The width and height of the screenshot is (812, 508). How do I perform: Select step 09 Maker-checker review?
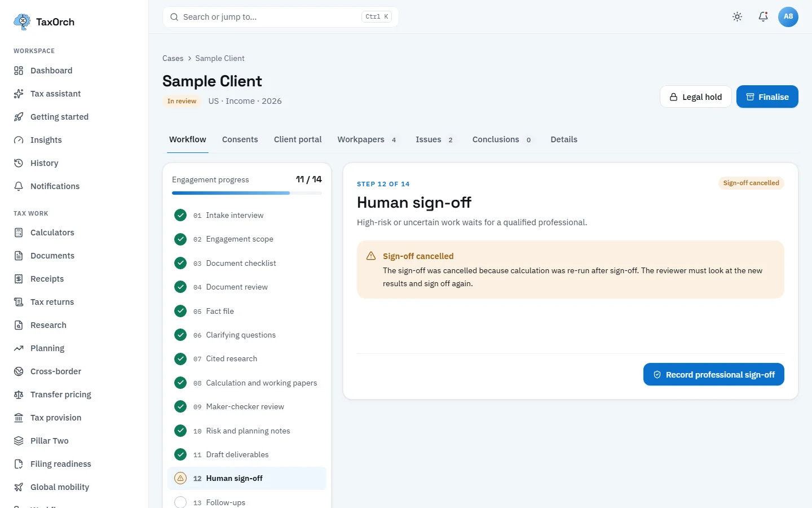coord(247,406)
